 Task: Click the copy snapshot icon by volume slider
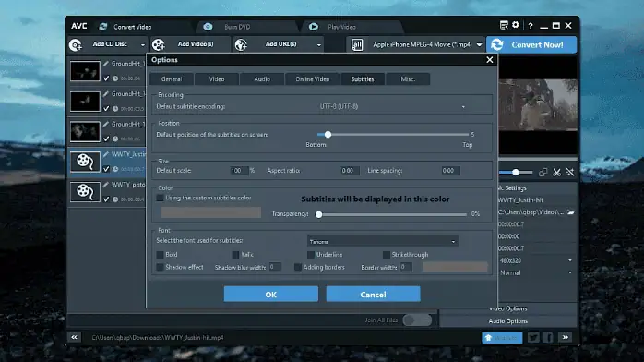point(543,172)
